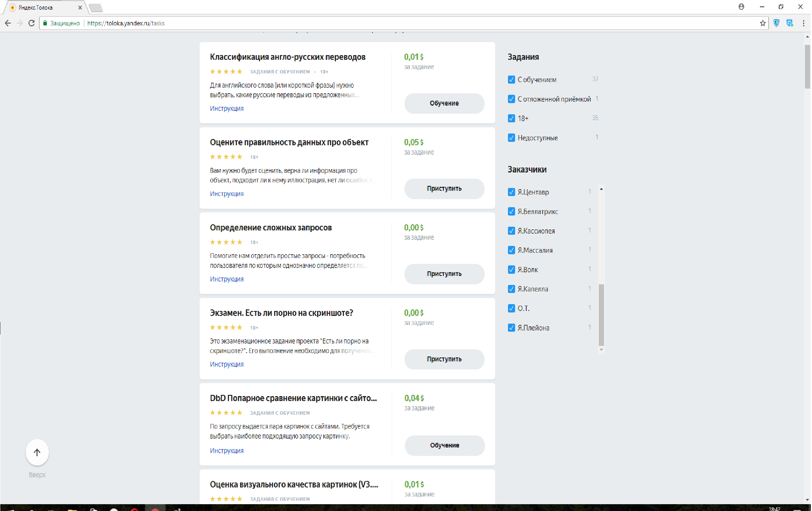Reload the Toloka page

[x=31, y=23]
